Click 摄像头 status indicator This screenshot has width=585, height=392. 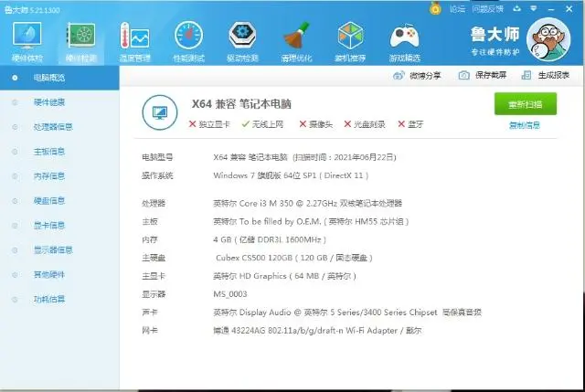315,124
